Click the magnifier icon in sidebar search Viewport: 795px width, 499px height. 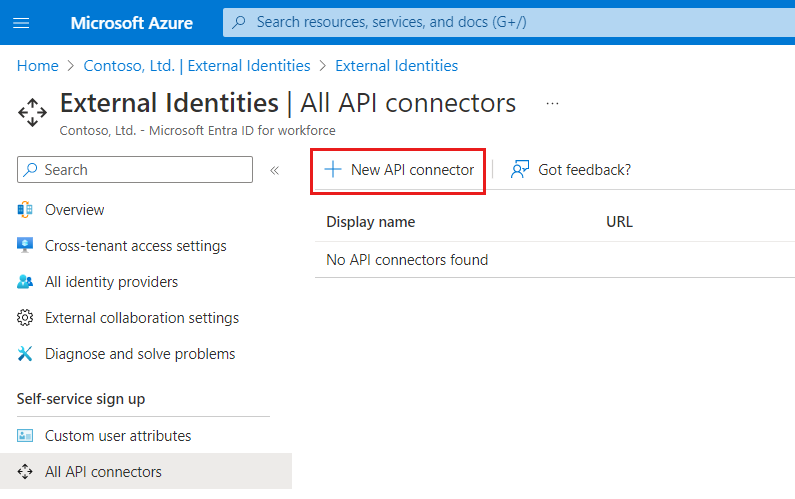click(x=30, y=169)
